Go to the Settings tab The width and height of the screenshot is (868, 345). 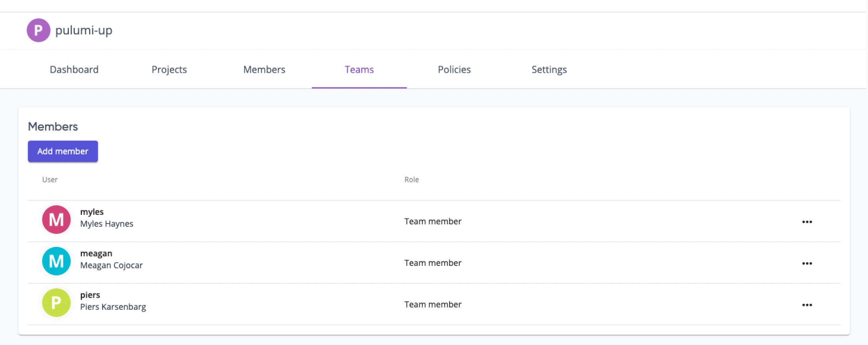coord(549,70)
